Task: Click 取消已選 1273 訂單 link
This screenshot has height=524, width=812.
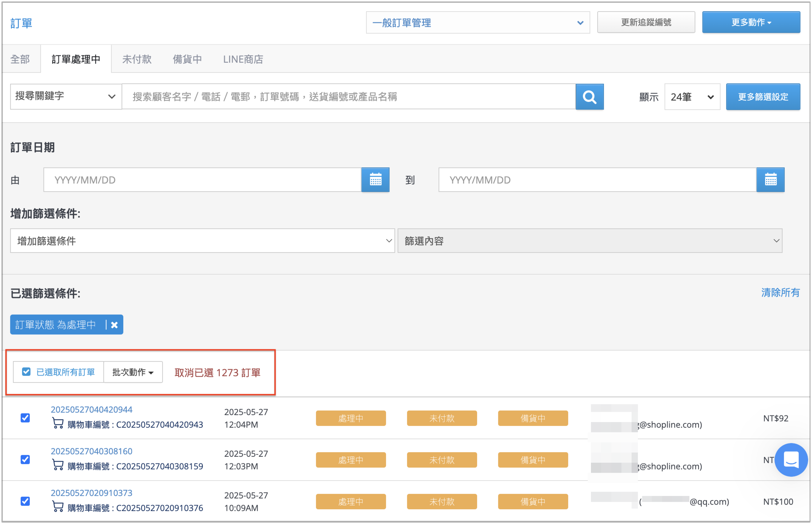Action: (218, 373)
